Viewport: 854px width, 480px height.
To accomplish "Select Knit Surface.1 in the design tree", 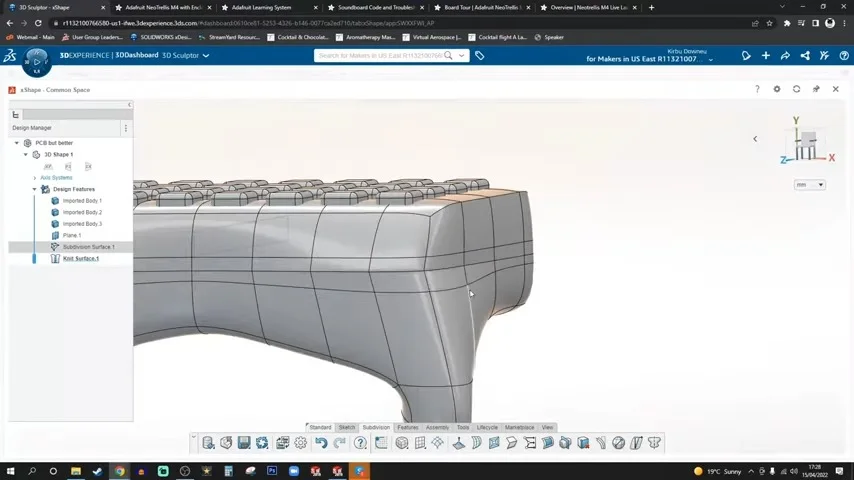I will click(x=80, y=259).
